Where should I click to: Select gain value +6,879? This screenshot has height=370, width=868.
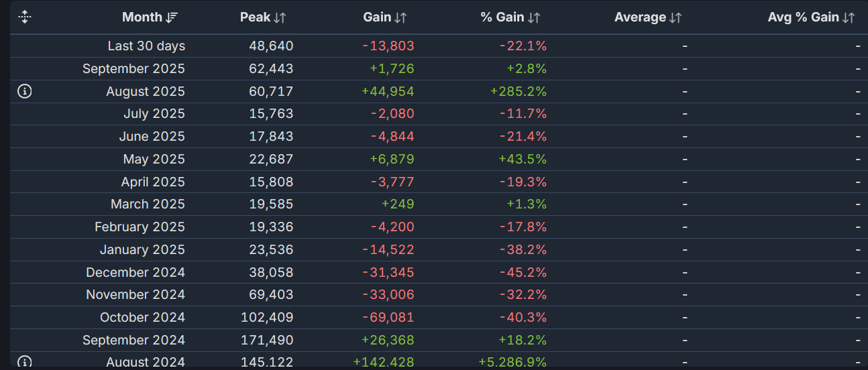pos(392,160)
